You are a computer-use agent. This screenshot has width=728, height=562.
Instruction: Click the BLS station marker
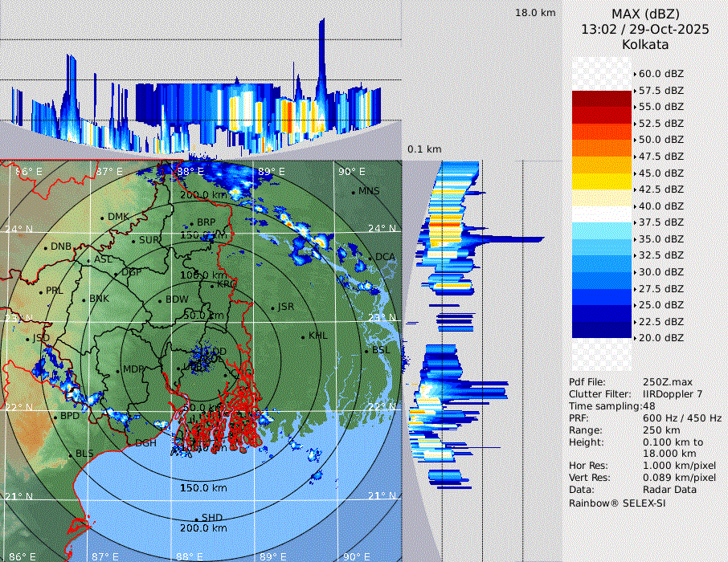pyautogui.click(x=71, y=454)
